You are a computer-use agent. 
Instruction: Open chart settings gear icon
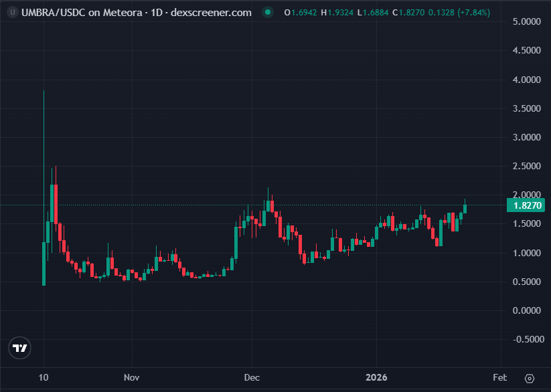coord(529,379)
